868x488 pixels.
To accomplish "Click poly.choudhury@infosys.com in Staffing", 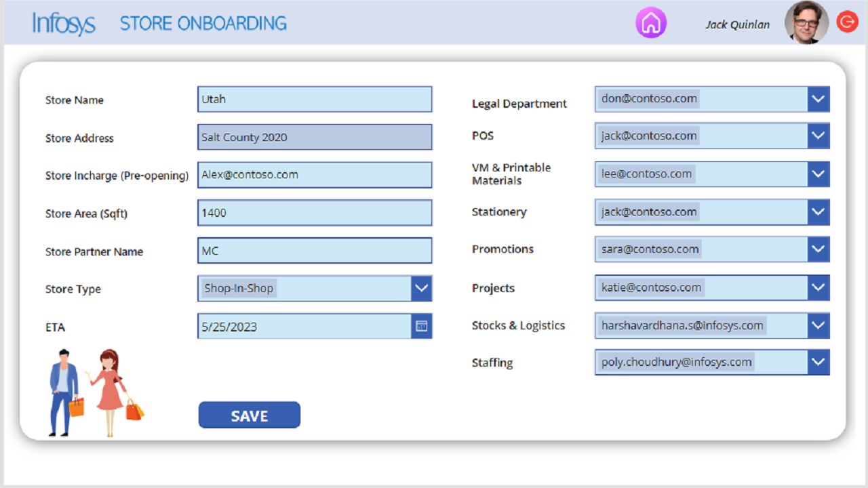I will [x=677, y=362].
